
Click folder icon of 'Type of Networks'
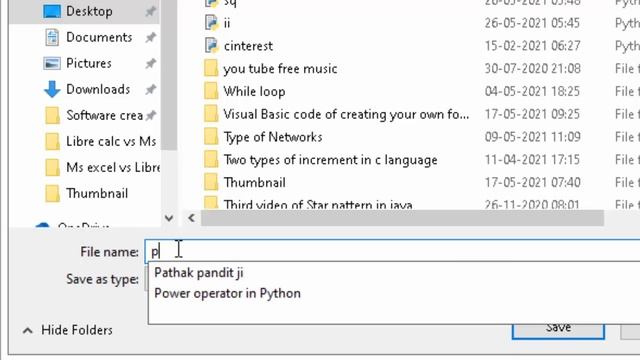coord(211,137)
